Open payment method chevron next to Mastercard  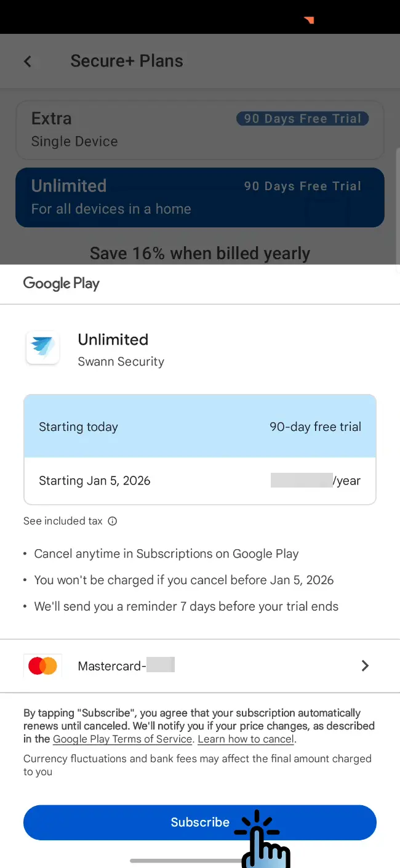pyautogui.click(x=365, y=665)
